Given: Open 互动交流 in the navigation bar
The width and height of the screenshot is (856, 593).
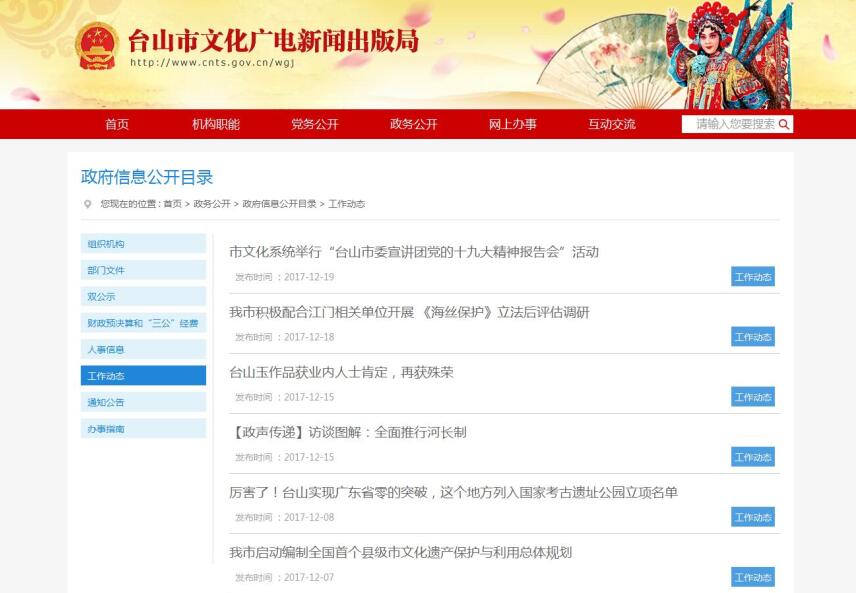Looking at the screenshot, I should pos(612,124).
